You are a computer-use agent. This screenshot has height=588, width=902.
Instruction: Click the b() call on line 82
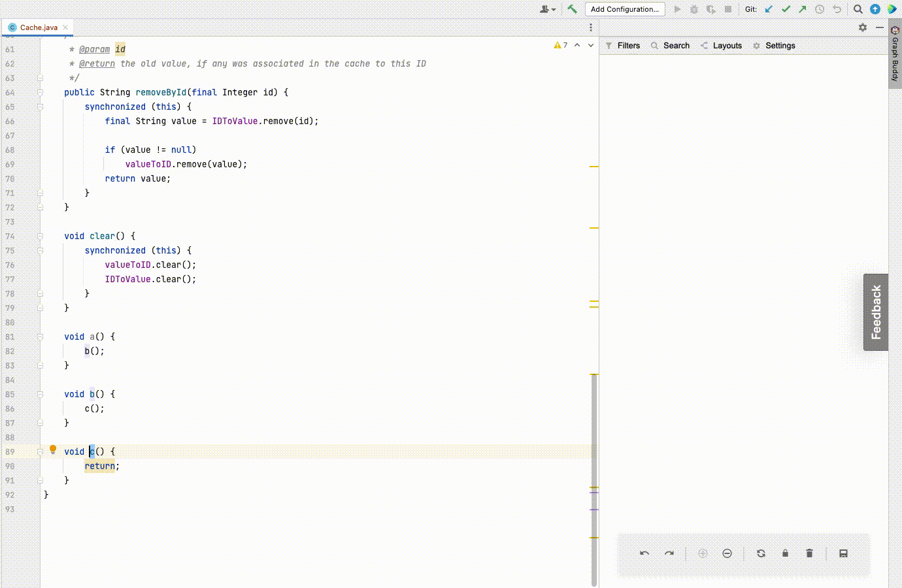tap(92, 351)
